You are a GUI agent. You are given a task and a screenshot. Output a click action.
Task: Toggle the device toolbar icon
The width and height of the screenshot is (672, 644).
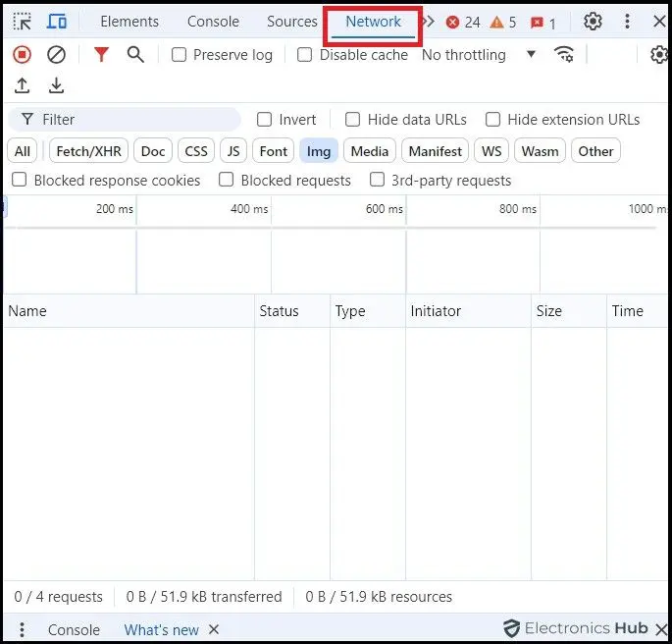tap(56, 22)
